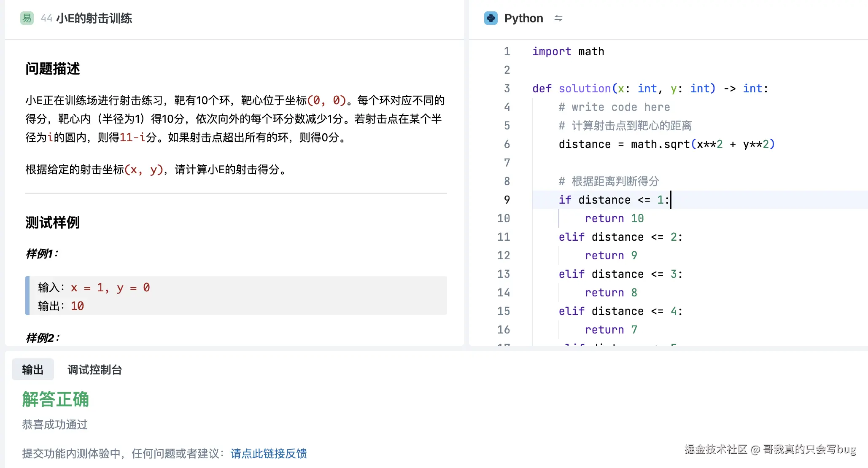Click the 问题描述 section heading
Screen dimensions: 868x468
[52, 69]
